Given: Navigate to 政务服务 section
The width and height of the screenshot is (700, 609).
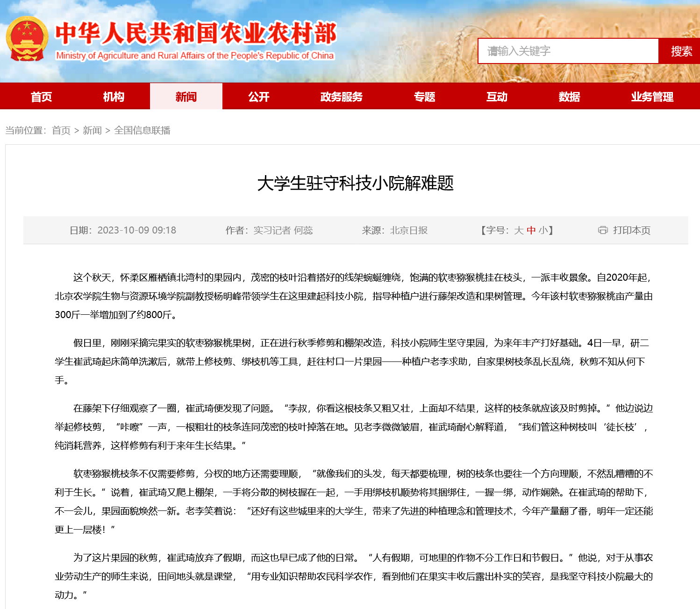Looking at the screenshot, I should click(x=341, y=97).
